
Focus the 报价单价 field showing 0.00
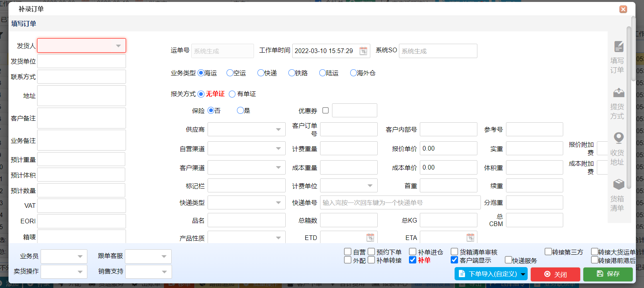448,148
